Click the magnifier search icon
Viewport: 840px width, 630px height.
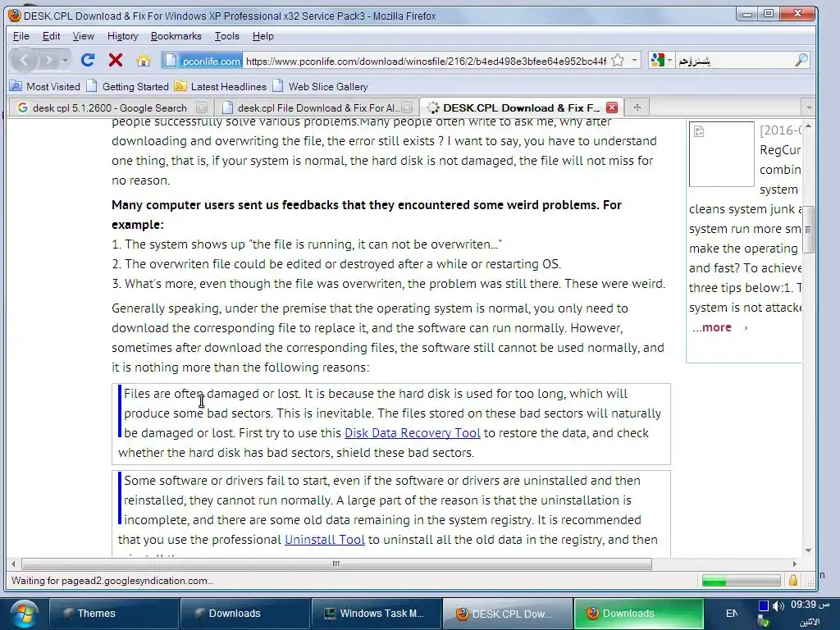801,60
